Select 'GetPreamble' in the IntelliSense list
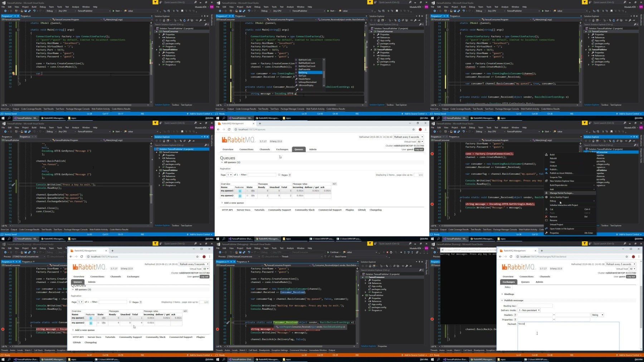644x362 pixels. 304,69
